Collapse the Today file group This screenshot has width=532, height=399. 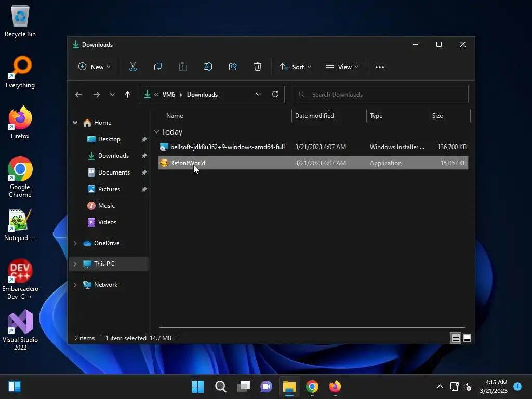[156, 132]
